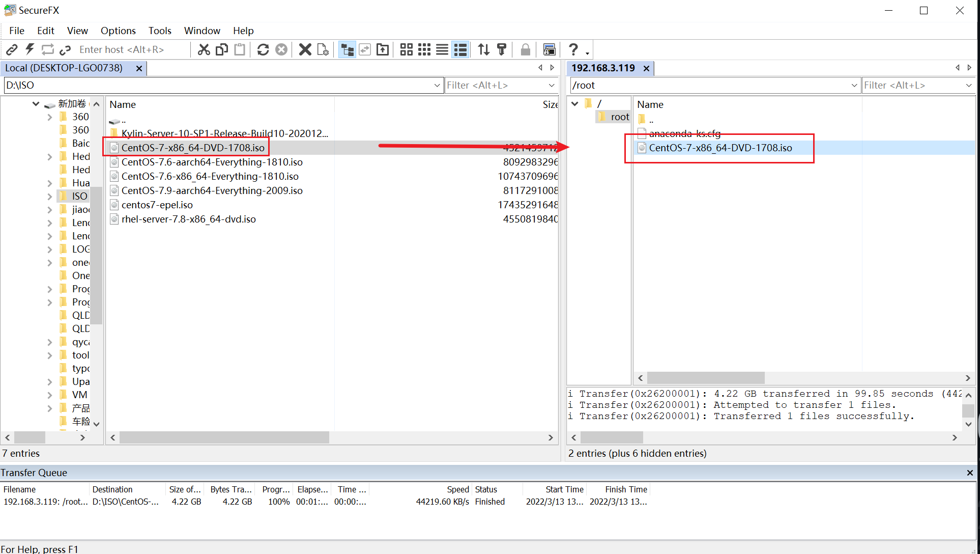Open the Help menu
The image size is (980, 554).
[243, 31]
